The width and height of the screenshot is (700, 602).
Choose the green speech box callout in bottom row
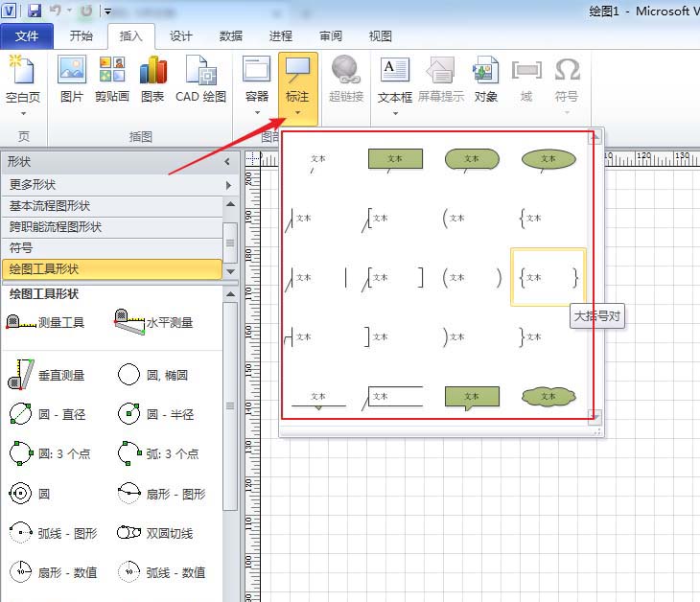[472, 397]
